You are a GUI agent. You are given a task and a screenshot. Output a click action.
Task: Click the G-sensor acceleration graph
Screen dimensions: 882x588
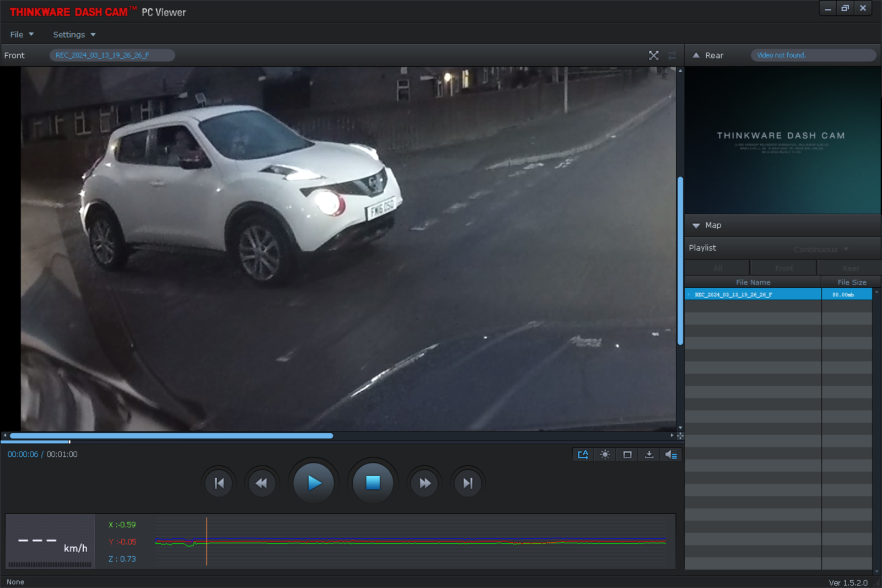coord(411,541)
